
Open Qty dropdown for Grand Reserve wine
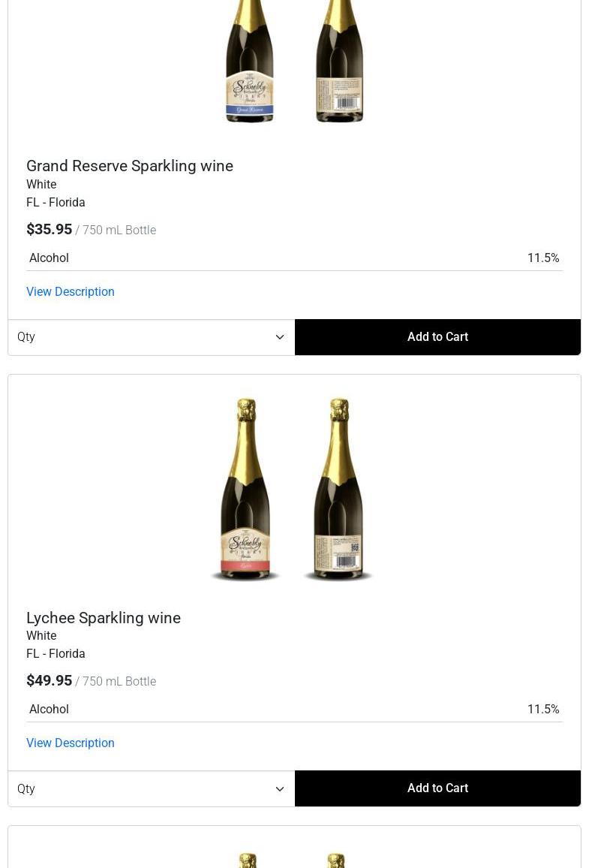(151, 337)
